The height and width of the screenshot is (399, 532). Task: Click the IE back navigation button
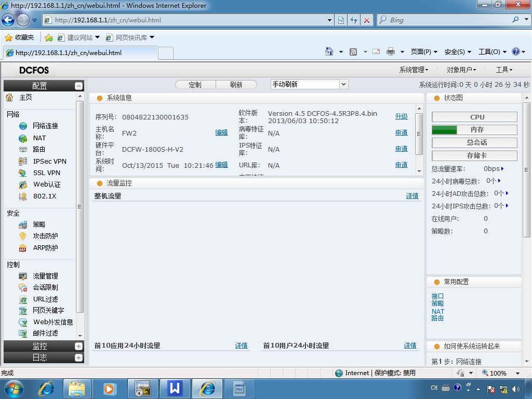click(x=8, y=20)
